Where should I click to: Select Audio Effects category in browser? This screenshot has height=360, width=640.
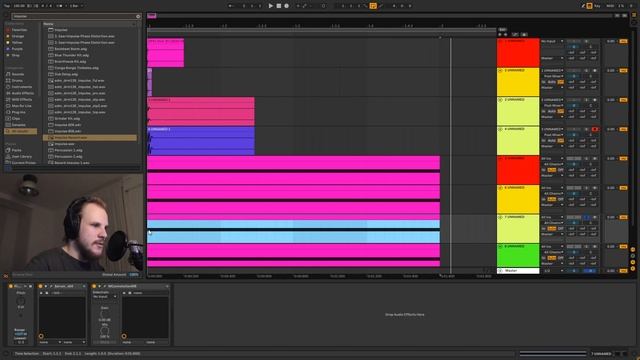(x=22, y=93)
